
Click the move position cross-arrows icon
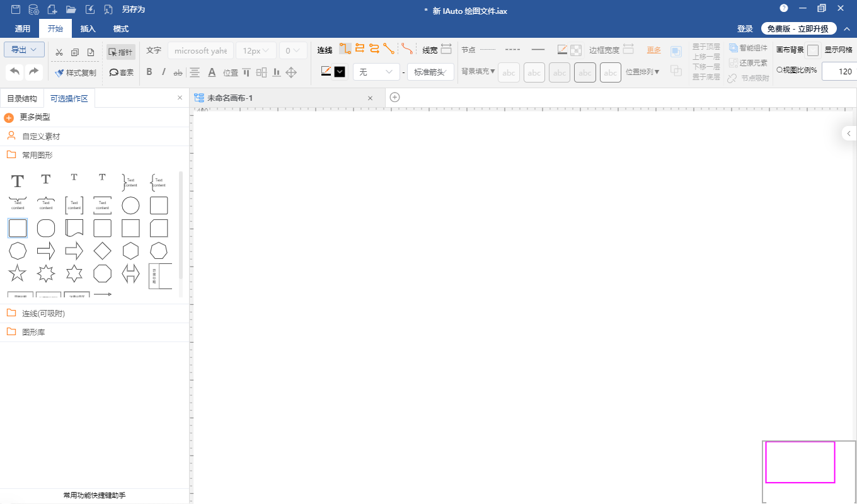pos(291,72)
